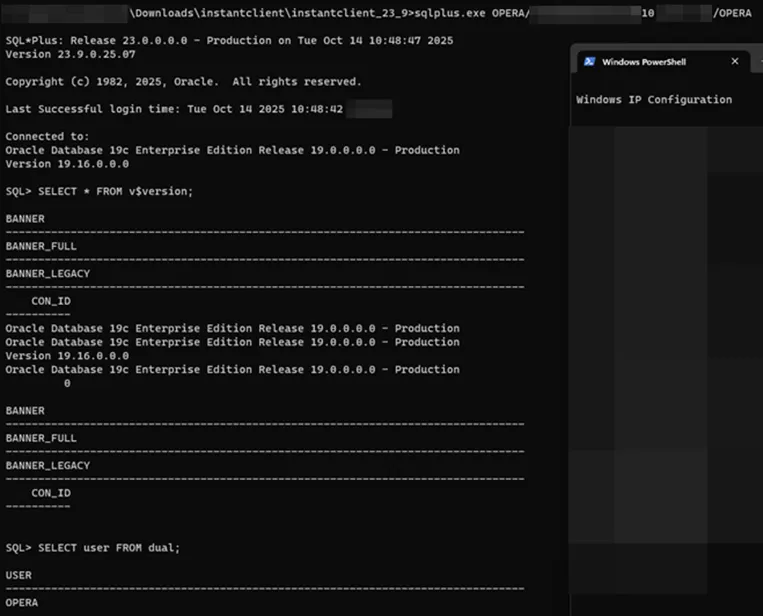This screenshot has width=763, height=616.
Task: Close the Windows PowerShell tab
Action: tap(735, 61)
